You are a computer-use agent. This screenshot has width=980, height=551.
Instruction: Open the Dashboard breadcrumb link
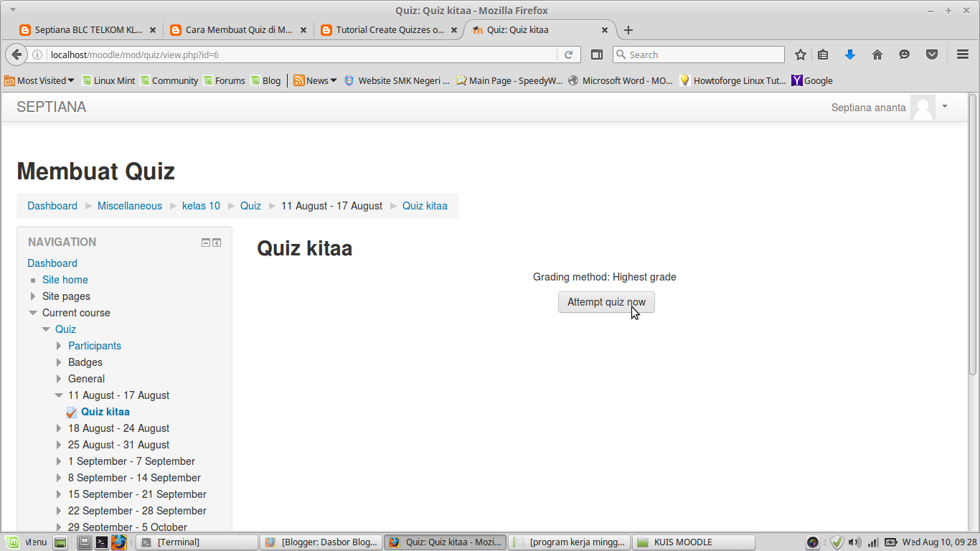[52, 206]
